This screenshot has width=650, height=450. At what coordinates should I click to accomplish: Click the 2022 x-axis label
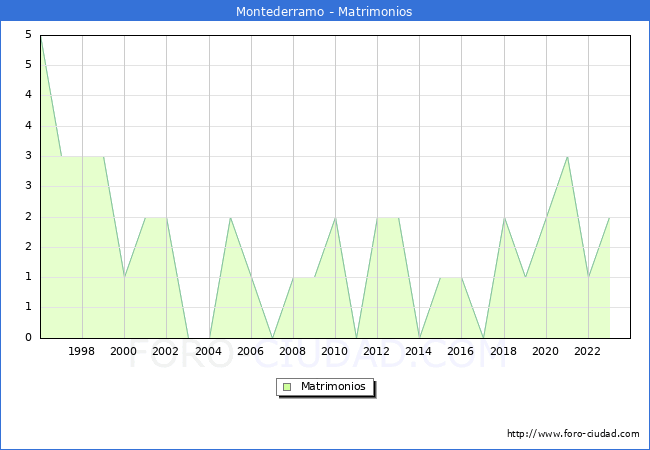(x=587, y=351)
